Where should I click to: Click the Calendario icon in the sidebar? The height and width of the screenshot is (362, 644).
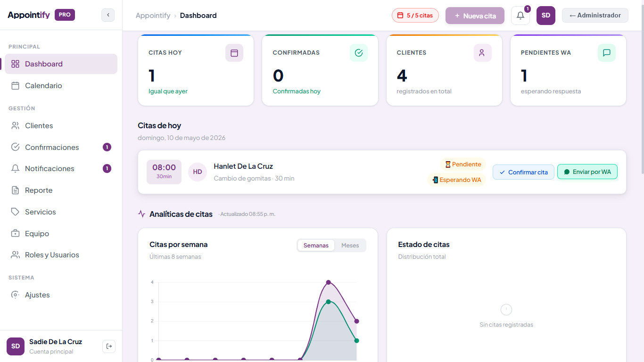coord(16,86)
